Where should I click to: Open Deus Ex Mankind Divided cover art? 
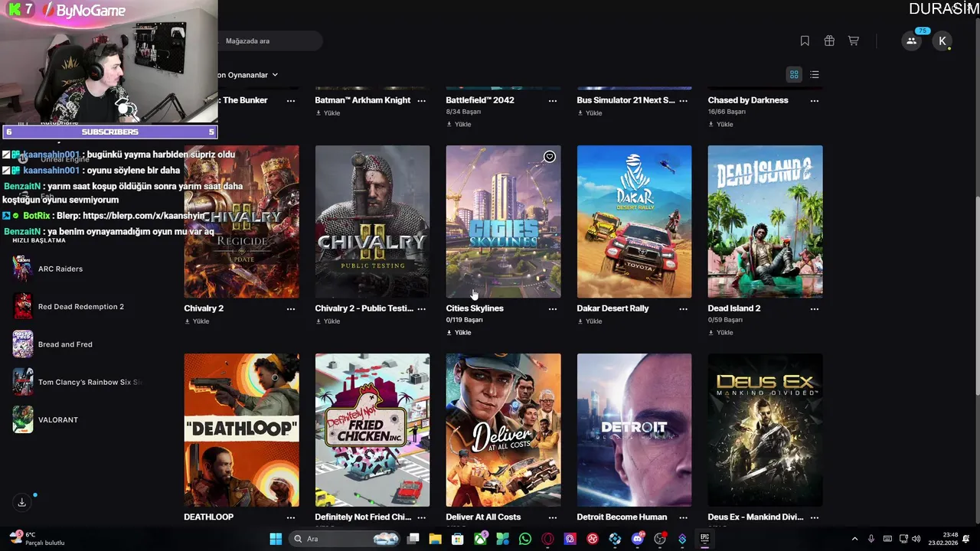765,430
